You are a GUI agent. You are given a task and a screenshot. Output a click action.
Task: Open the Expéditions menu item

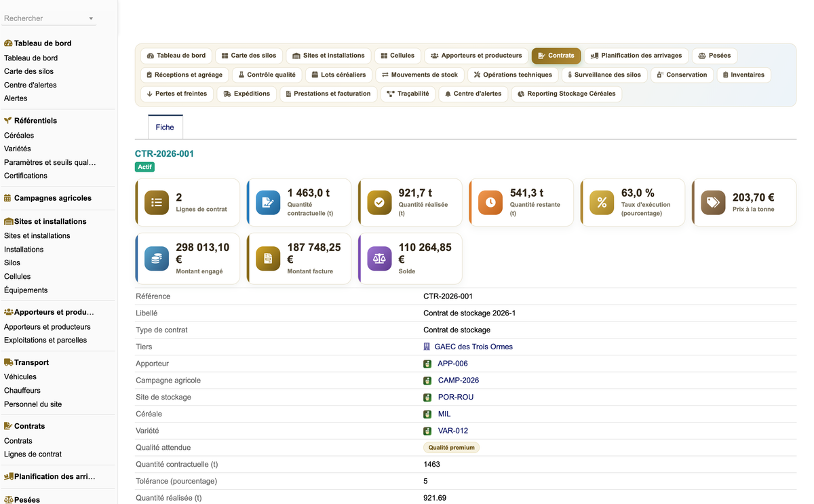coord(246,94)
